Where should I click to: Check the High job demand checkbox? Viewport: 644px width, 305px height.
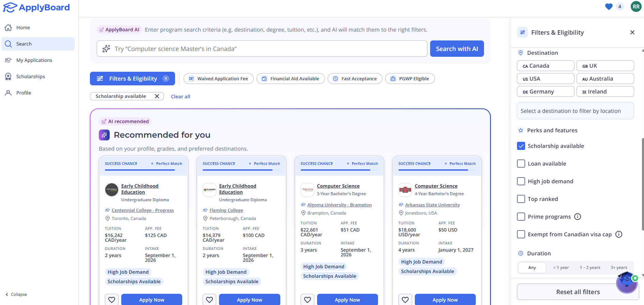521,181
